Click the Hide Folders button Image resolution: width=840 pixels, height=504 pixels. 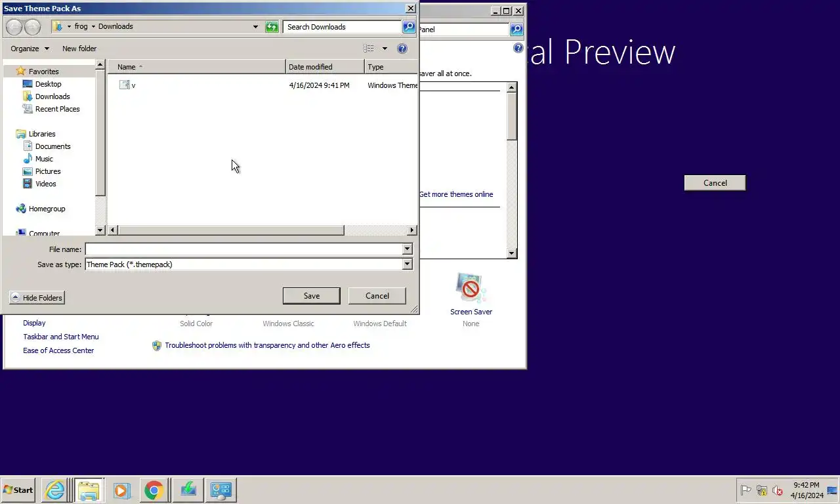(x=37, y=298)
